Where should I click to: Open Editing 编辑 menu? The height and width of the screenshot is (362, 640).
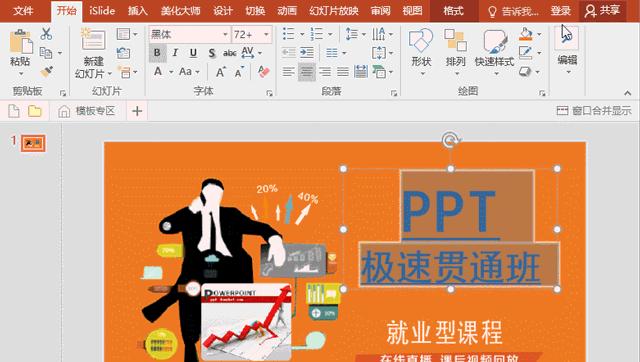point(567,50)
